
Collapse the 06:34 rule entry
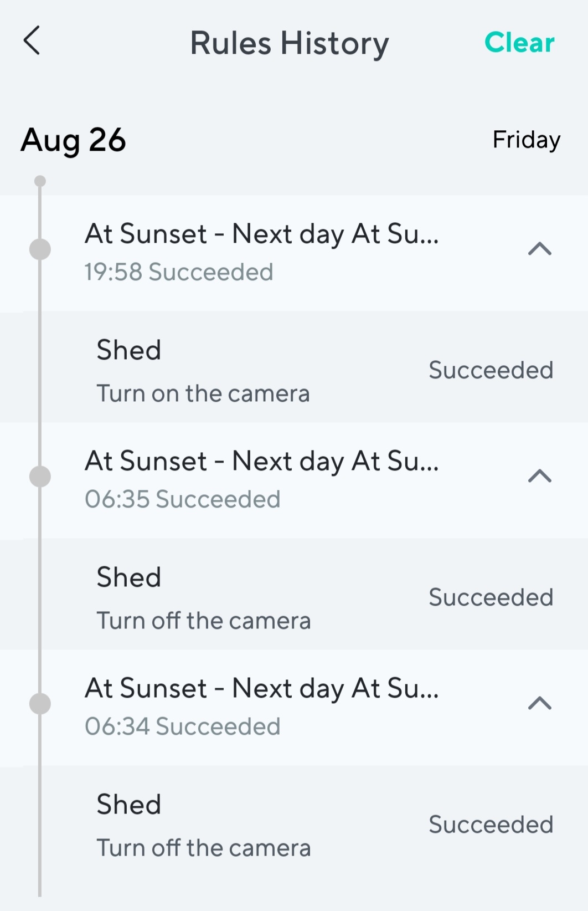[x=540, y=703]
